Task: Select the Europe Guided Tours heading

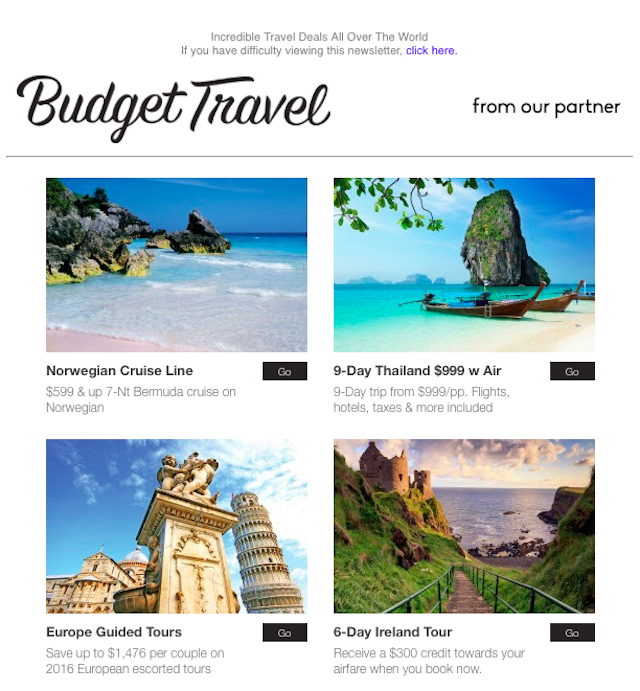Action: pos(114,632)
